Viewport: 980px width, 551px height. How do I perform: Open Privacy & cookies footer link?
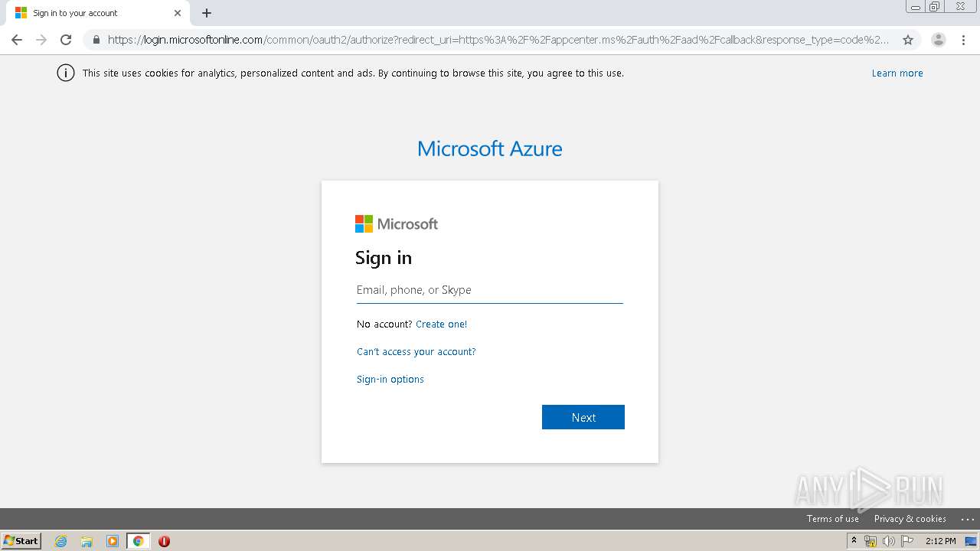[910, 519]
